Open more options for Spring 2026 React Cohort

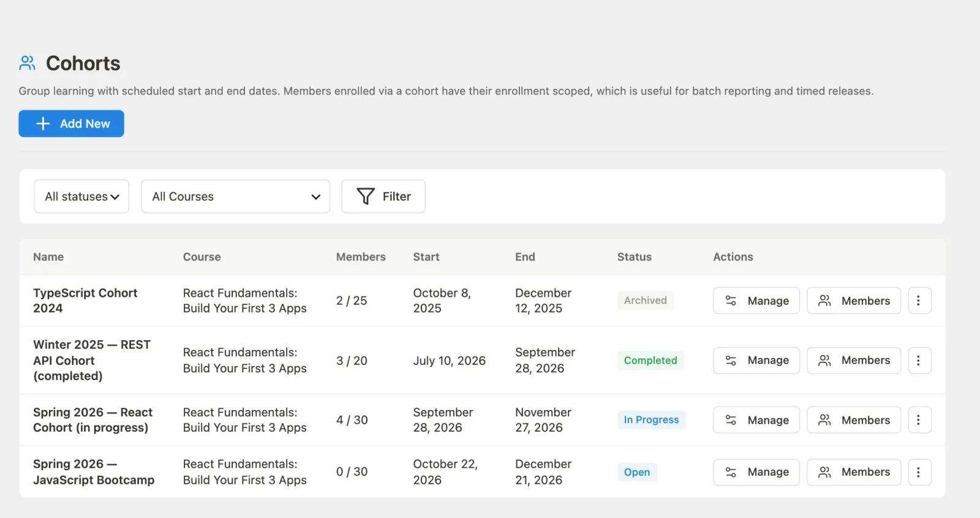pyautogui.click(x=919, y=420)
